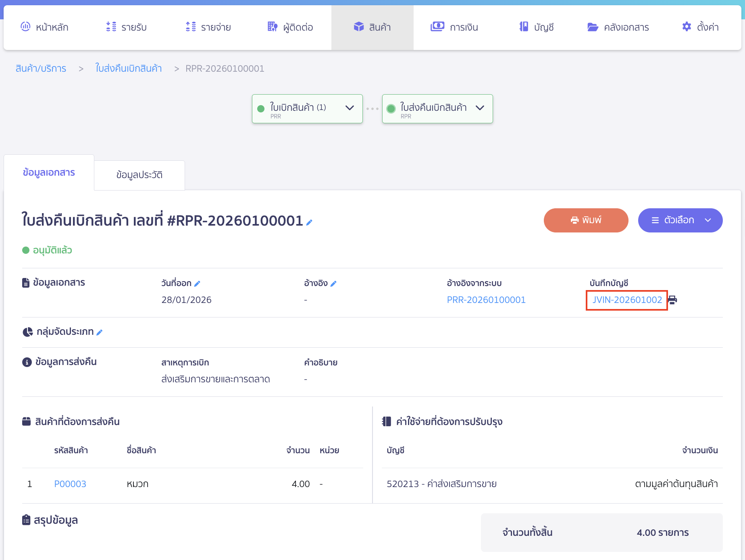
Task: Go to หน้าหลัก dashboard
Action: click(x=44, y=27)
